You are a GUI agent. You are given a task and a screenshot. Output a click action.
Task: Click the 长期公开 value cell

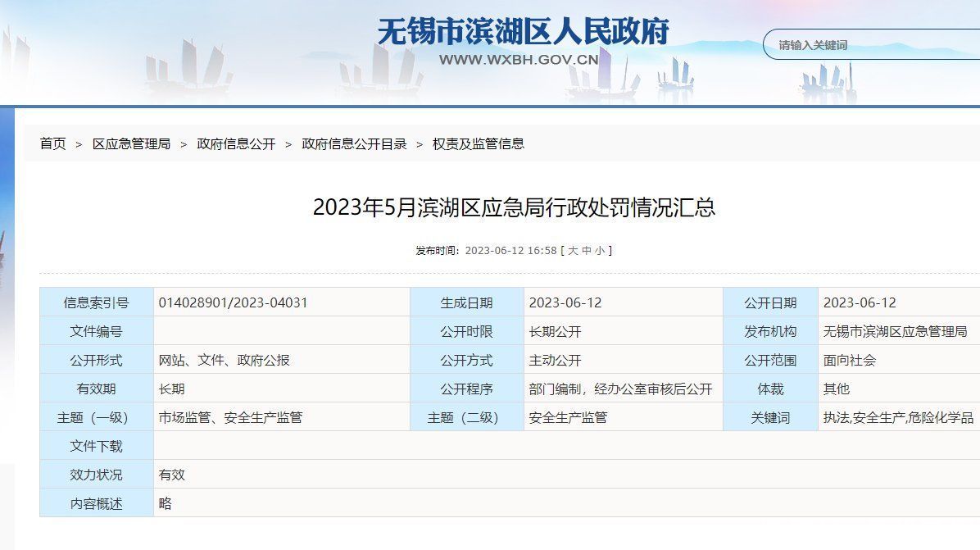[623, 331]
